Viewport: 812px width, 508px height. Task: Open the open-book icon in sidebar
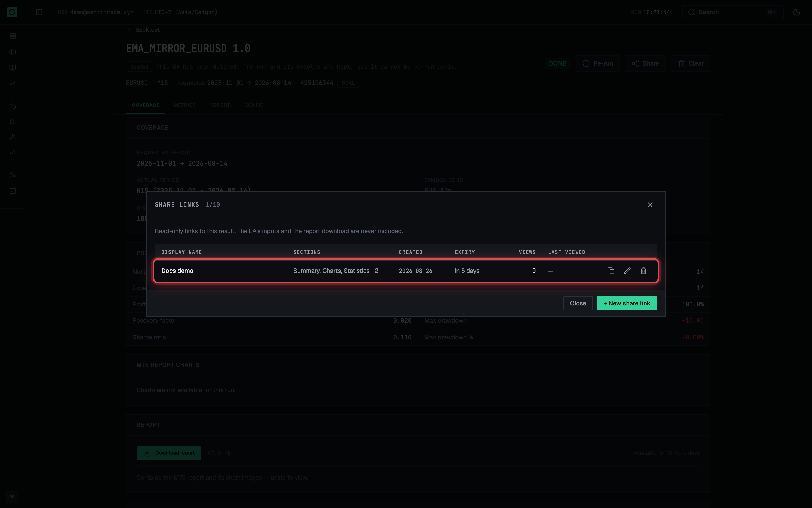[x=12, y=68]
